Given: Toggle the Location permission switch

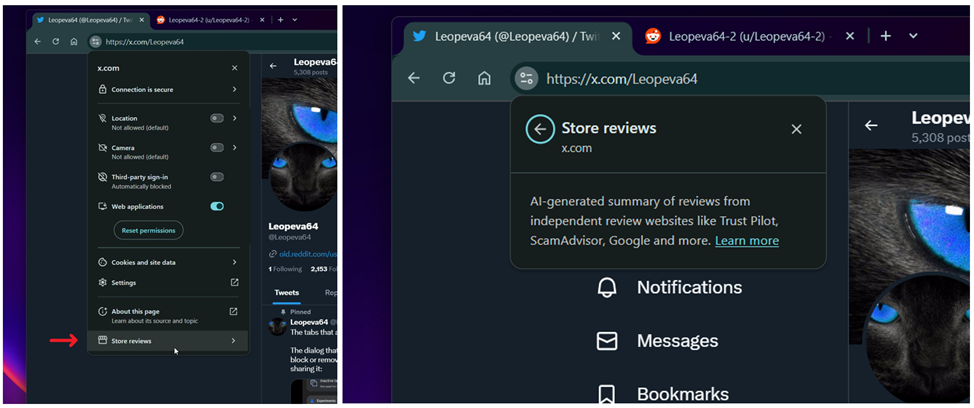Looking at the screenshot, I should [x=216, y=118].
